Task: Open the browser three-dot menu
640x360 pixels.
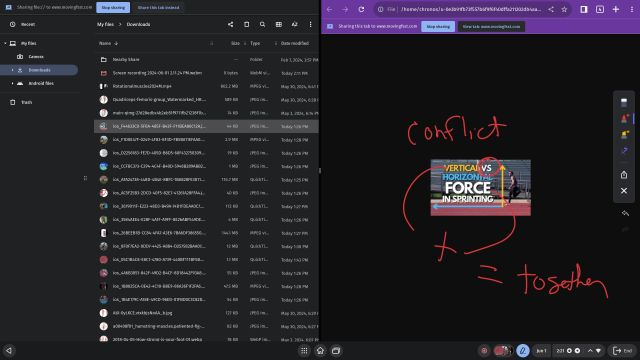Action: coord(632,9)
